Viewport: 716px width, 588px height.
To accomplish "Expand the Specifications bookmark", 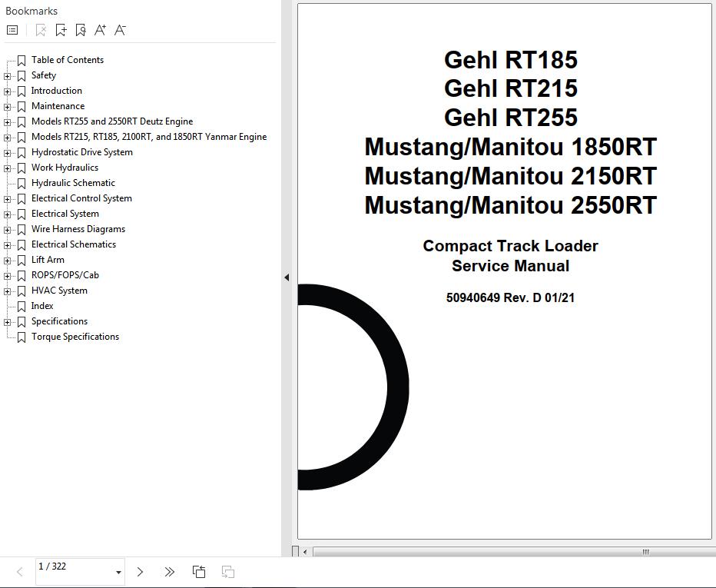I will (8, 322).
